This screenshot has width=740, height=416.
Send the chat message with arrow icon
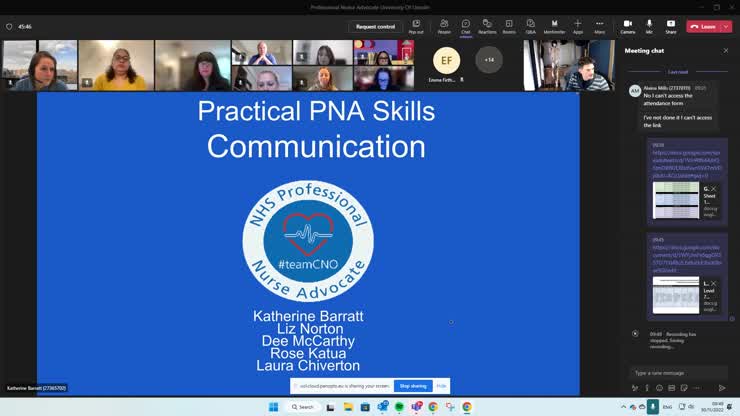pyautogui.click(x=722, y=388)
